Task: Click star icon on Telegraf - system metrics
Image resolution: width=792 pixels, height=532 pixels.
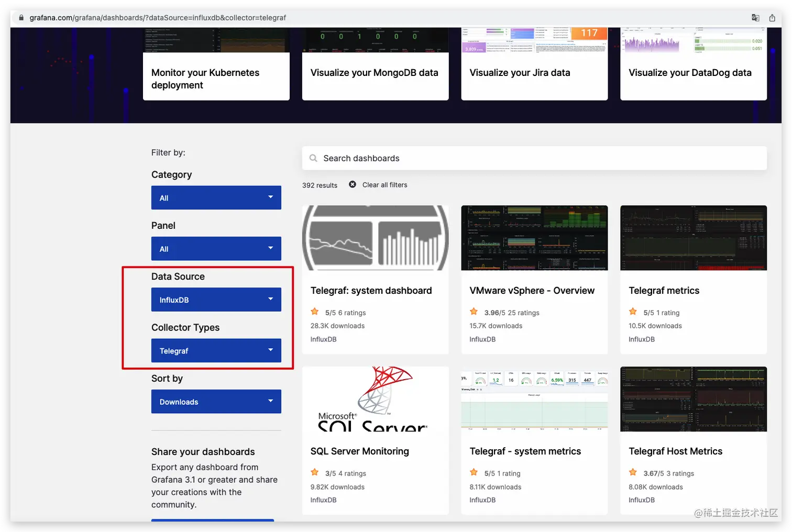Action: (x=474, y=472)
